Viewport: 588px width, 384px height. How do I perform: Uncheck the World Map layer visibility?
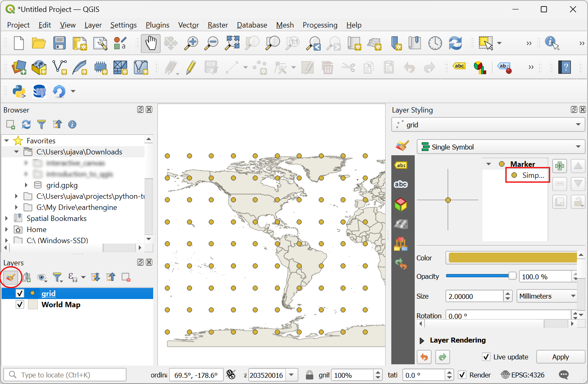20,305
